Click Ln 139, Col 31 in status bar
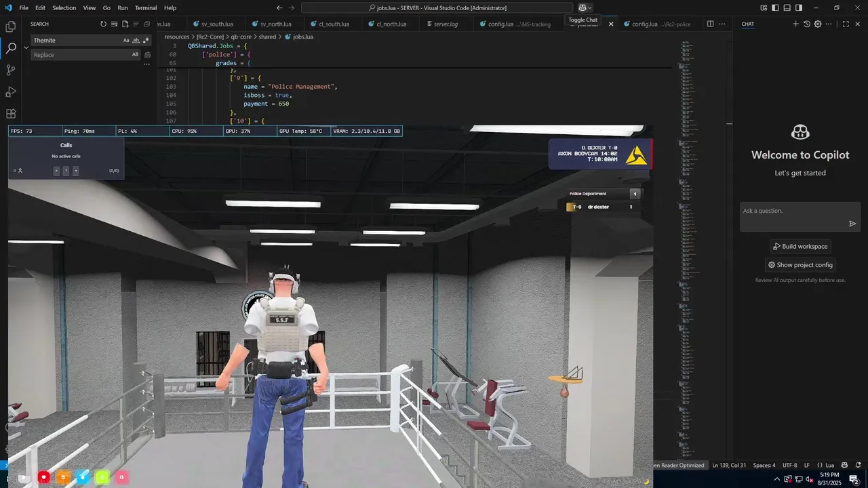The width and height of the screenshot is (868, 488). coord(730,466)
